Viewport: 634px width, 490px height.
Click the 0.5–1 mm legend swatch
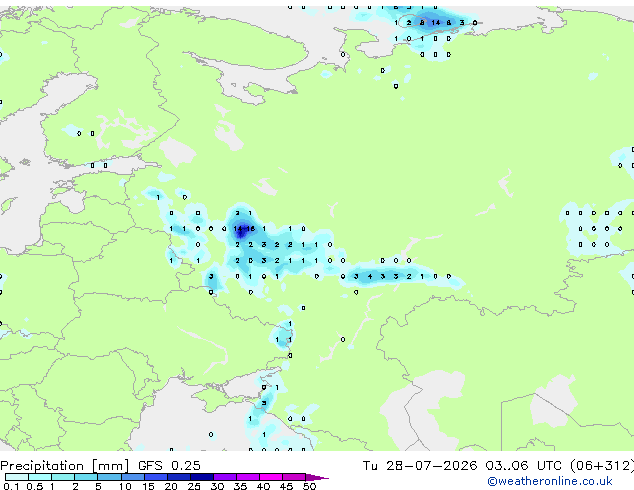[x=40, y=477]
